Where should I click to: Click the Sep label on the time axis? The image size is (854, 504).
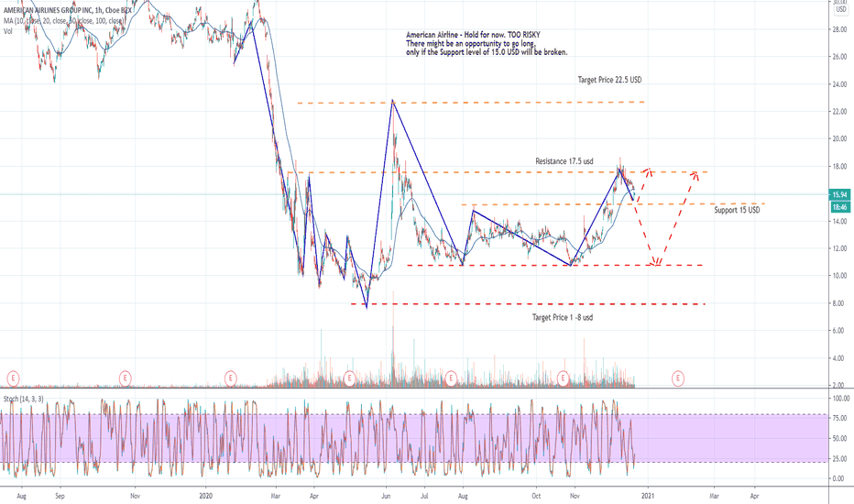coord(60,496)
